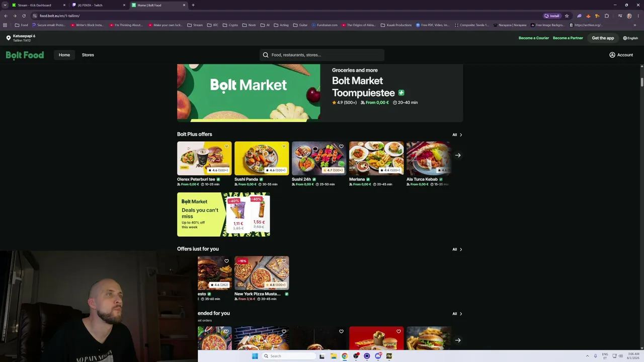
Task: Open File Explorer from the taskbar
Action: (x=334, y=356)
